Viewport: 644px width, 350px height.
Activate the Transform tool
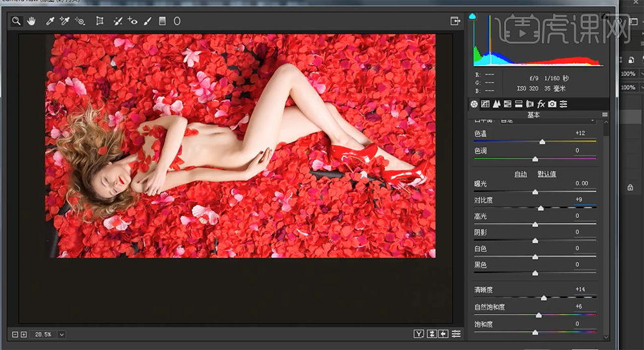point(100,21)
